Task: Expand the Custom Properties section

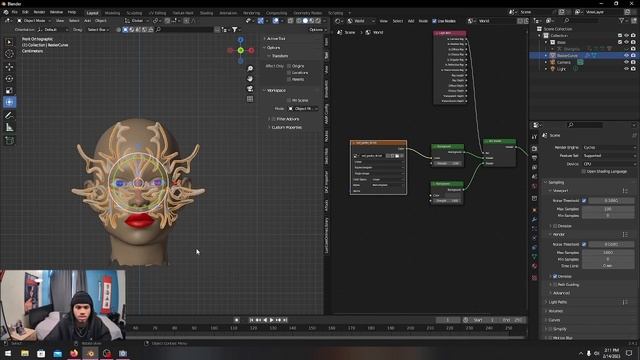Action: (286, 127)
